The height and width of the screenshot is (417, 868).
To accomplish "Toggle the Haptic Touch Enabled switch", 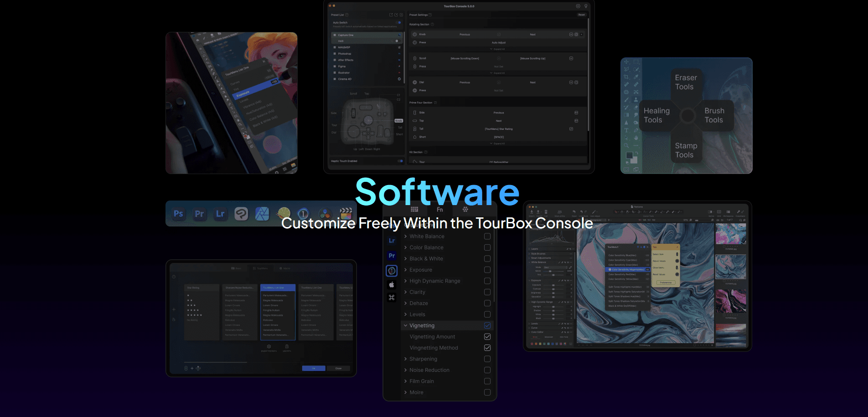I will coord(400,161).
